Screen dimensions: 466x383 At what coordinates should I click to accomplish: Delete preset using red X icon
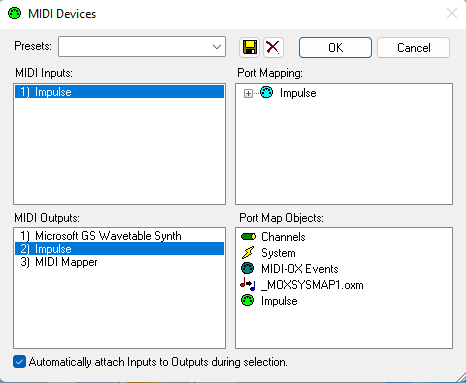(273, 47)
